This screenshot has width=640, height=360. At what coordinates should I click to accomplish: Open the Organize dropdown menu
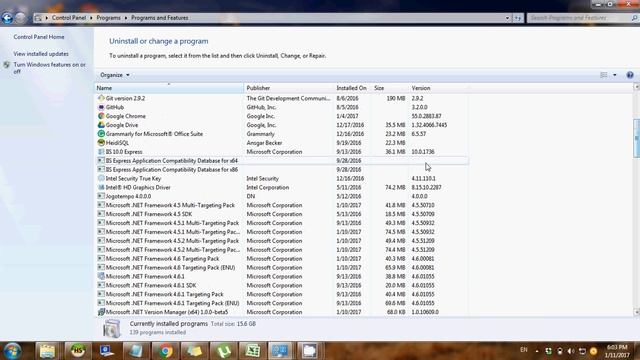(115, 75)
